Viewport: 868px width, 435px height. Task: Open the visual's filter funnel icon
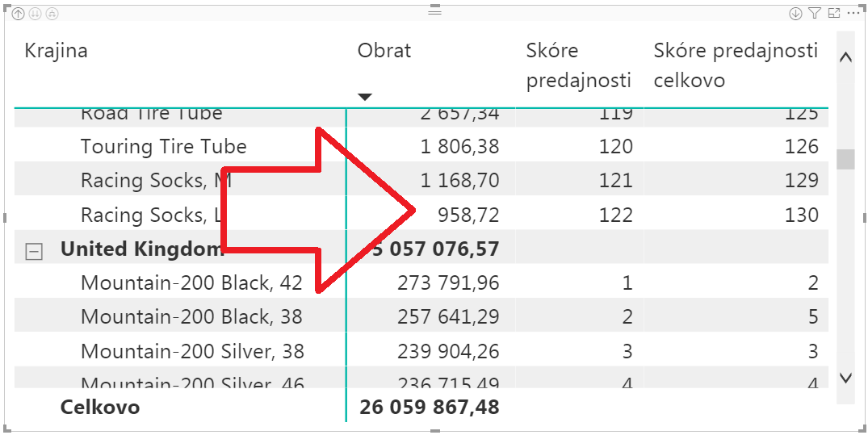(814, 13)
